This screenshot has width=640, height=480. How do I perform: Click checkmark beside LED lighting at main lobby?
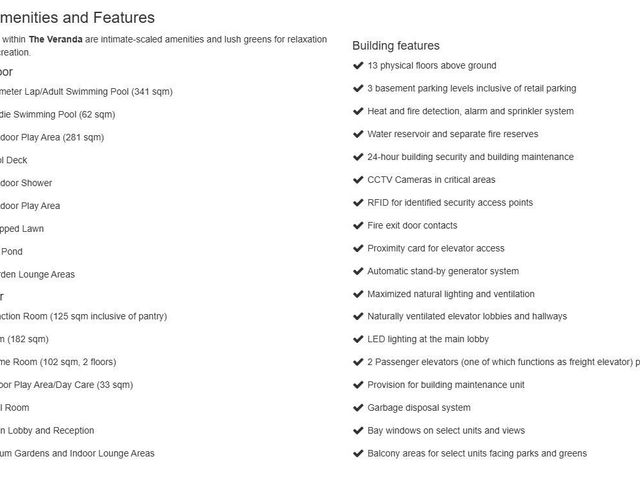tap(358, 339)
